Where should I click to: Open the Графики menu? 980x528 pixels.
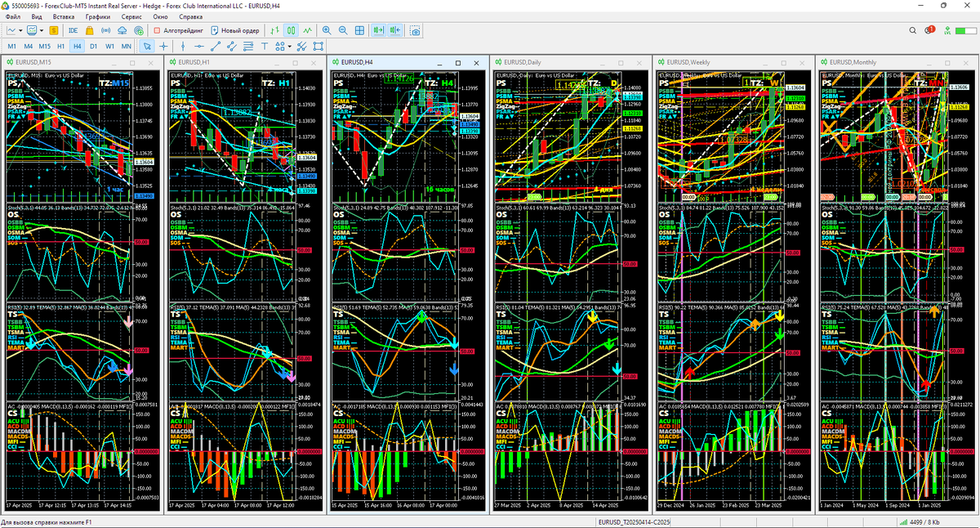[x=98, y=16]
